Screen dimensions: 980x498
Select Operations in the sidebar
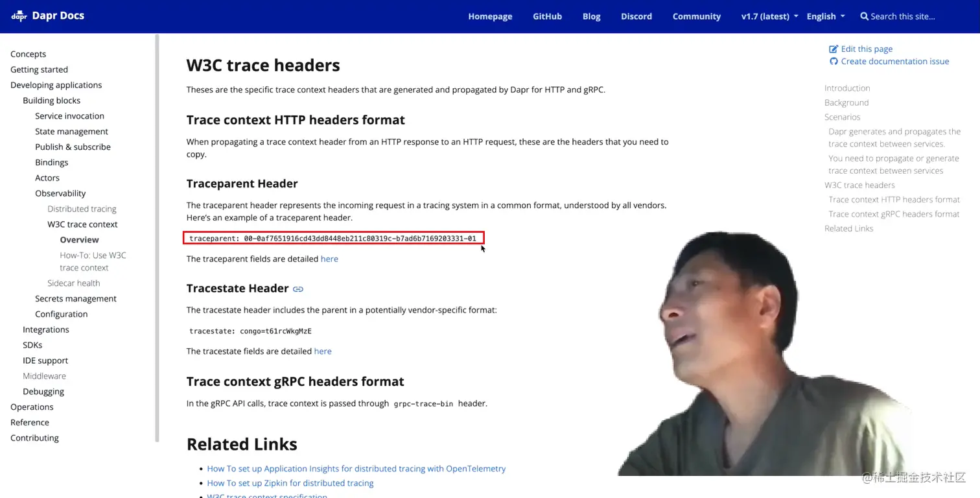click(32, 407)
